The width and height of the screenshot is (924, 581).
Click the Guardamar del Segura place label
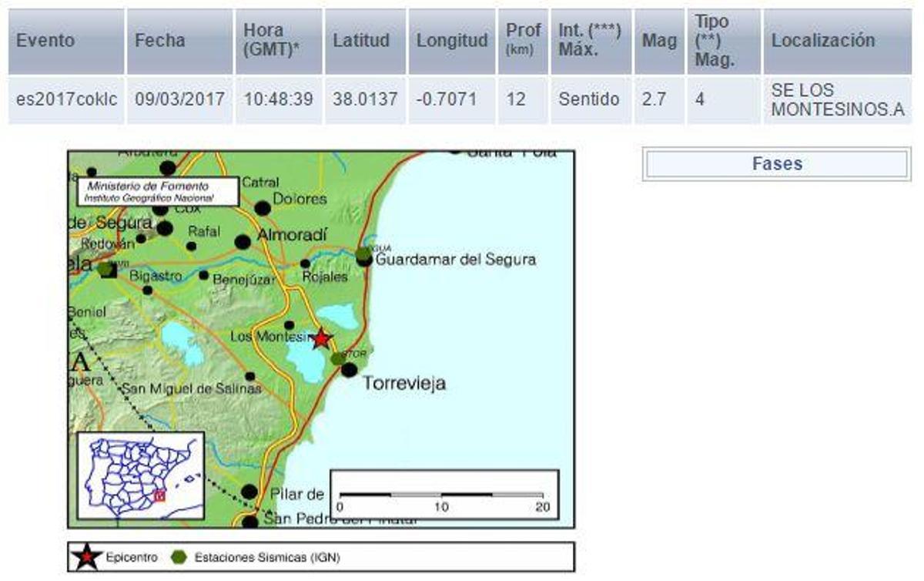(456, 259)
